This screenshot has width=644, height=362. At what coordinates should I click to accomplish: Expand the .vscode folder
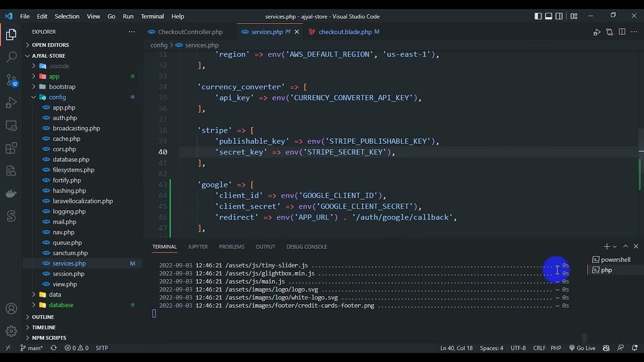59,66
